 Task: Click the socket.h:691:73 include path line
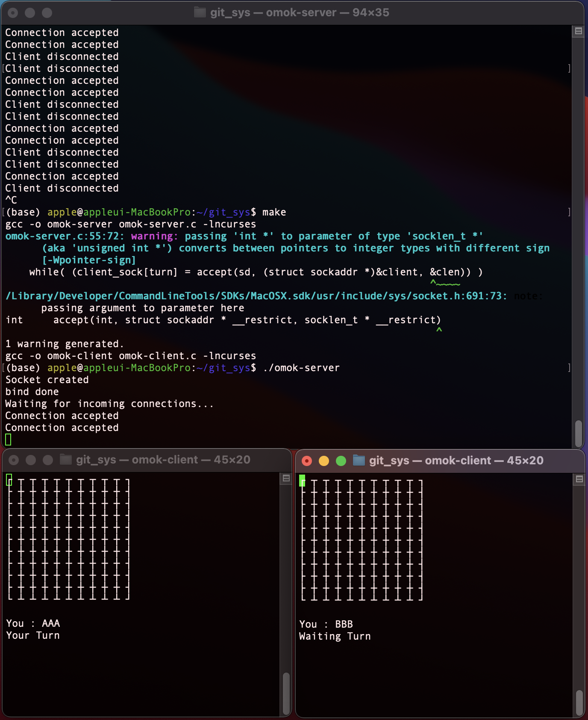click(x=256, y=296)
